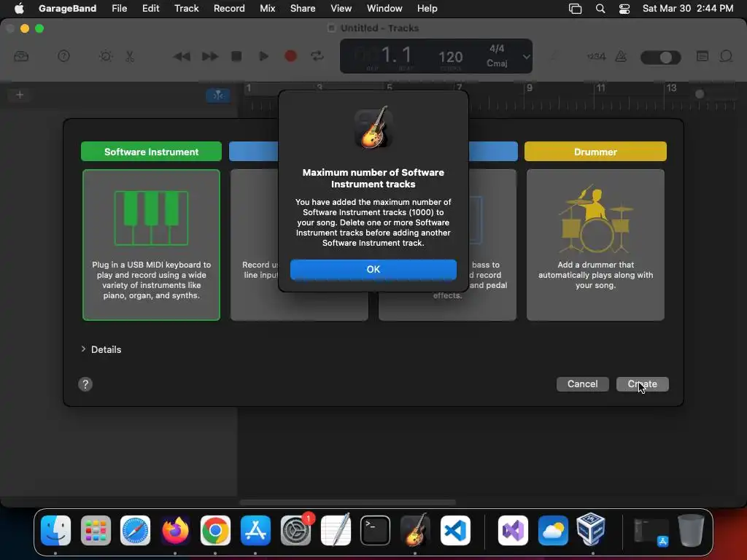Click the Rewind transport button
This screenshot has height=560, width=747.
coord(182,56)
